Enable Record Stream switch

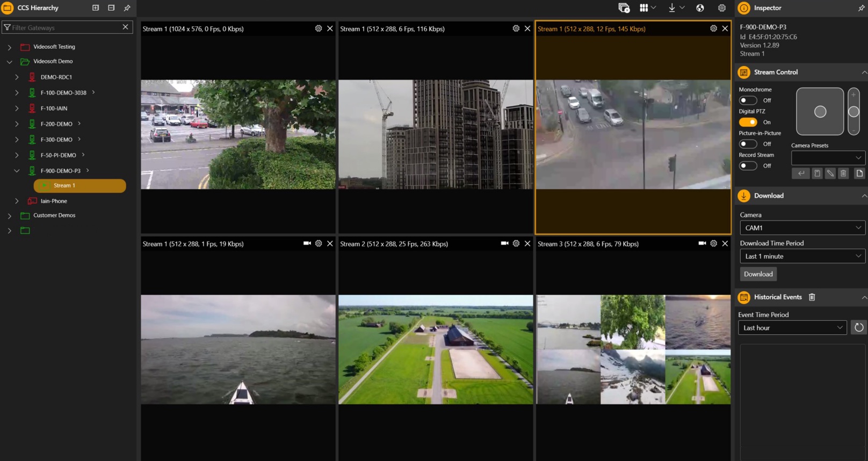748,166
